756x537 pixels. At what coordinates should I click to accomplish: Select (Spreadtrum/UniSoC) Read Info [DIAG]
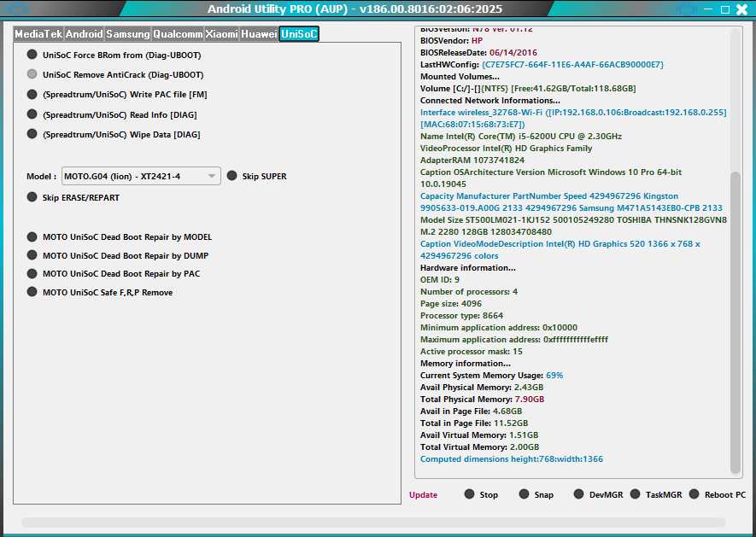coord(30,114)
